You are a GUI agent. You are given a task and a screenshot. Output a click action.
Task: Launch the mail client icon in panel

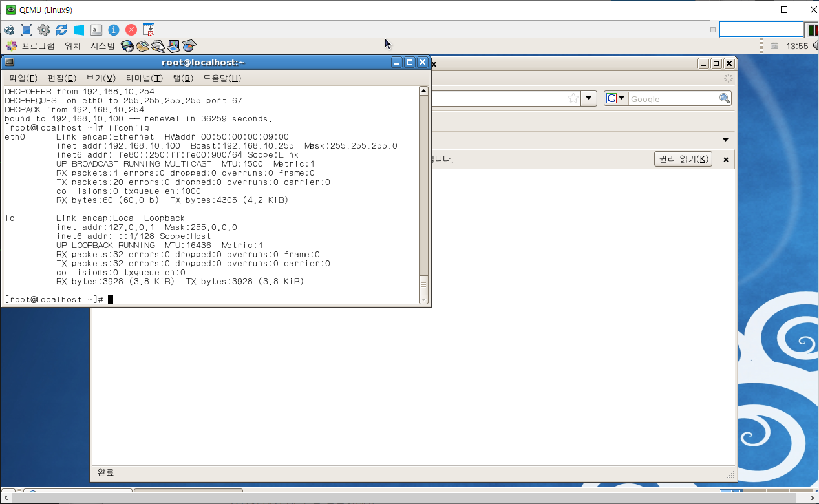(142, 46)
